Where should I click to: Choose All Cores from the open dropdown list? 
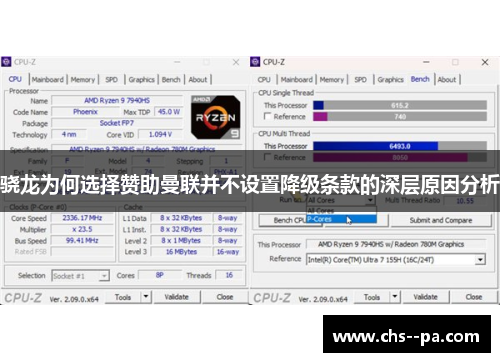click(341, 211)
